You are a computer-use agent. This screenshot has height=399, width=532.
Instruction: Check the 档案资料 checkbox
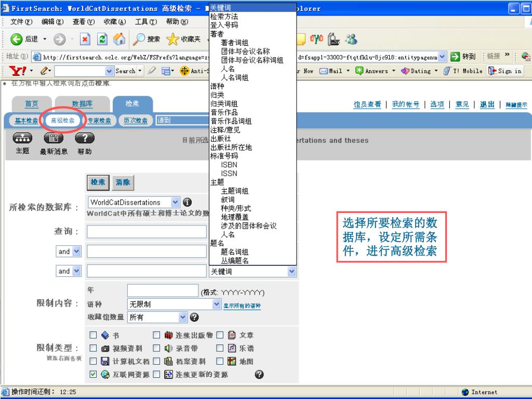tap(156, 362)
